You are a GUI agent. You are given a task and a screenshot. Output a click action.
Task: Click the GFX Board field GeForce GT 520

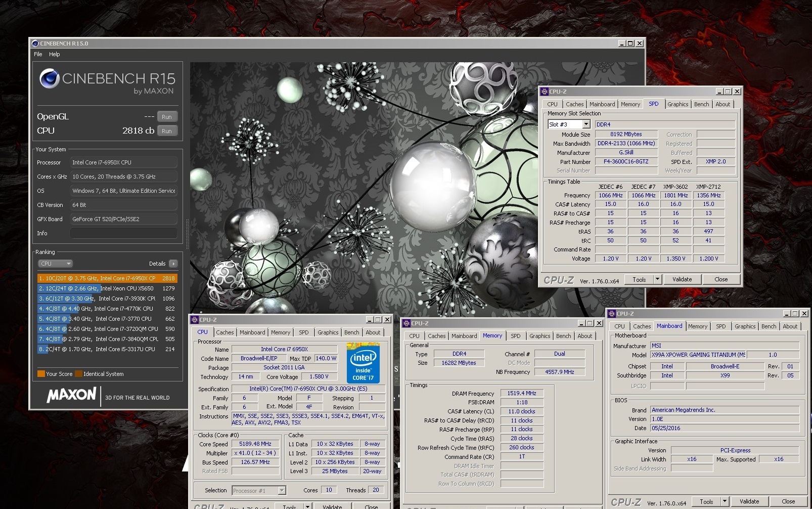pyautogui.click(x=124, y=219)
